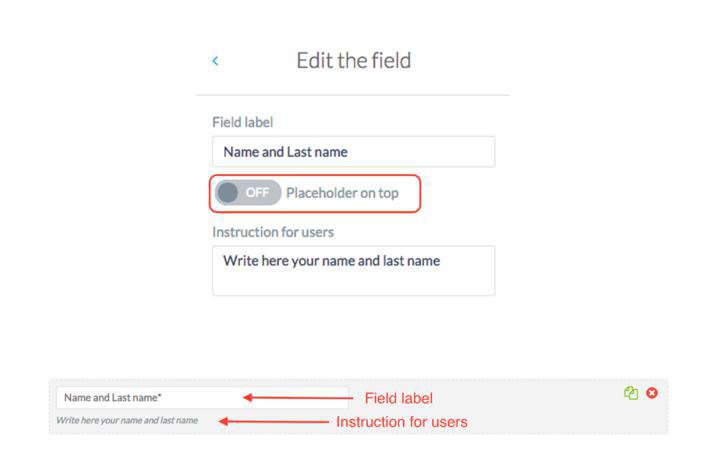Click the red delete field icon
Image resolution: width=715 pixels, height=467 pixels.
pyautogui.click(x=652, y=393)
